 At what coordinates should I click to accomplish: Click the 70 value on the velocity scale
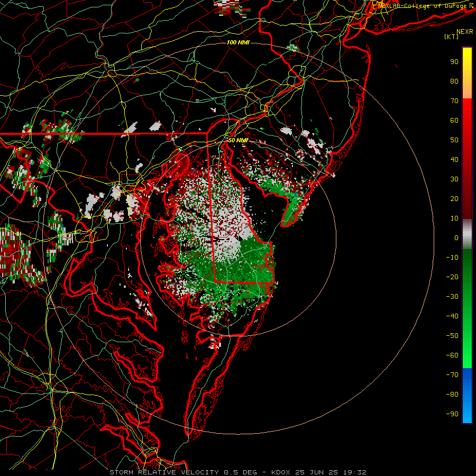[454, 101]
